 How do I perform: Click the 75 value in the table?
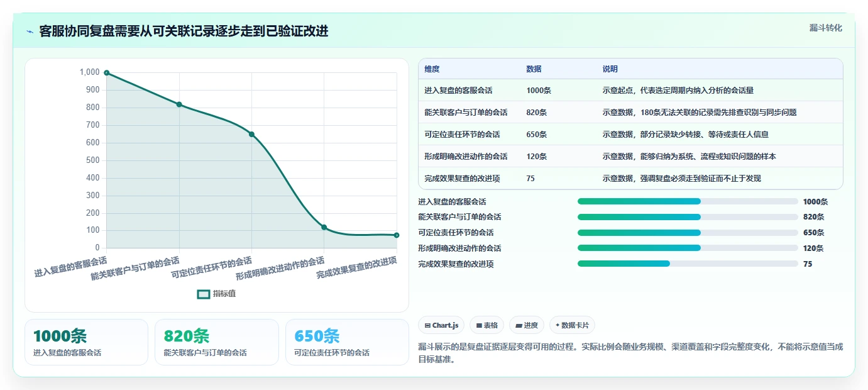(530, 178)
